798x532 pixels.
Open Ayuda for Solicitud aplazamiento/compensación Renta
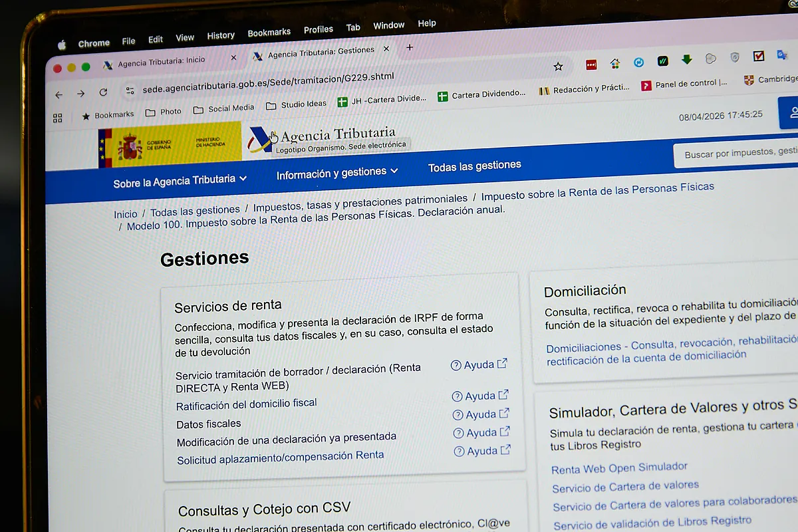pyautogui.click(x=483, y=451)
